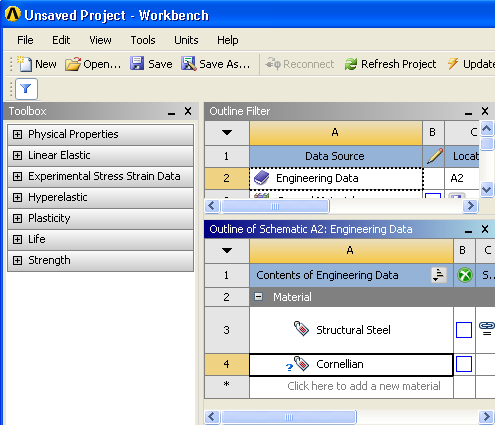Click the Update lightning bolt icon

pyautogui.click(x=453, y=63)
